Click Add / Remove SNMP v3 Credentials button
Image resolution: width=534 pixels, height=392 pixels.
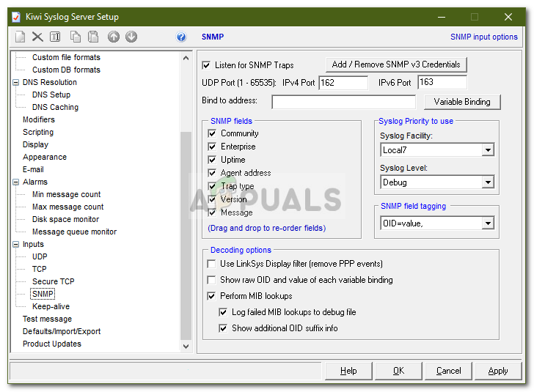[396, 64]
